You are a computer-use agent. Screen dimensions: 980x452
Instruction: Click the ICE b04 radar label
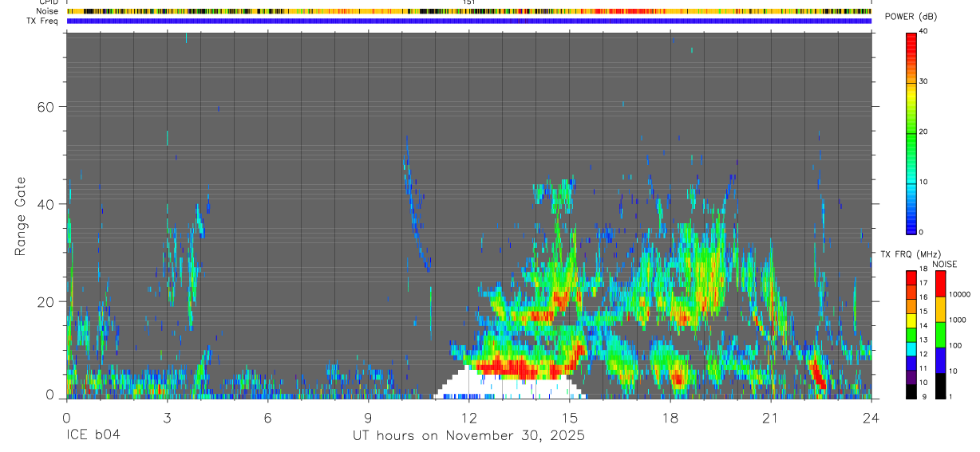pos(93,436)
